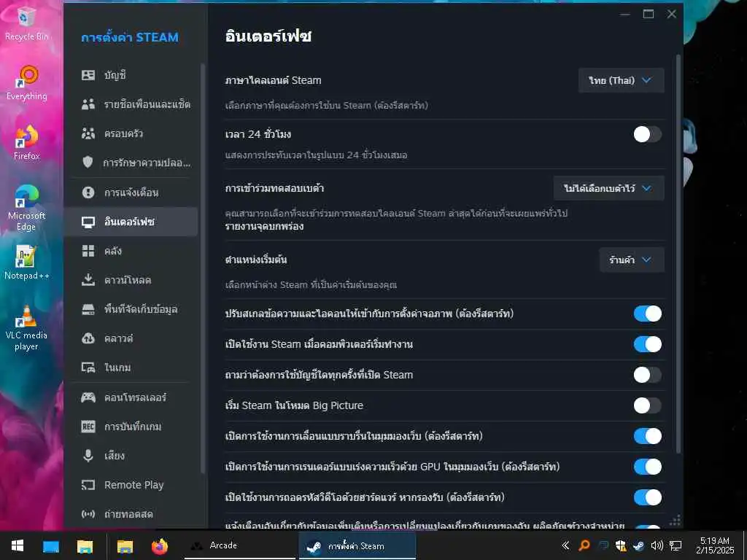Click the downloads arrow icon
Viewport: 747px width, 560px height.
click(x=88, y=280)
